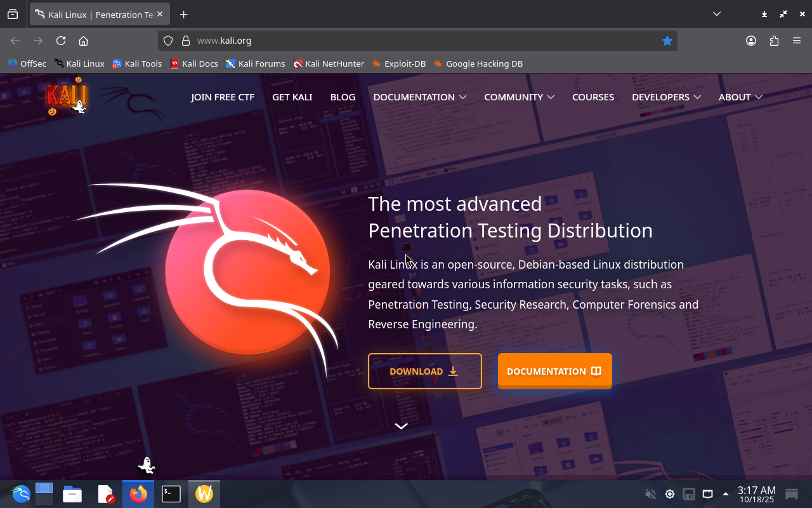Open a new browser tab
Viewport: 812px width, 508px height.
pos(183,14)
